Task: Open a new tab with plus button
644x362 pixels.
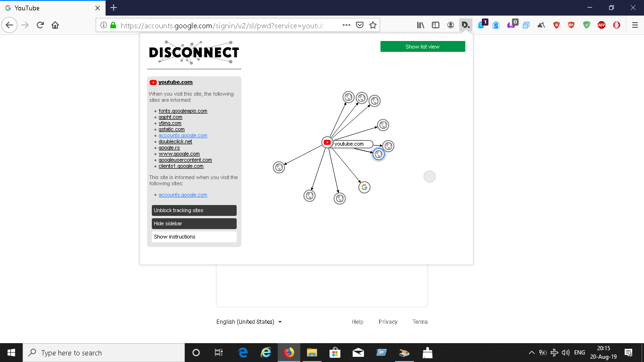Action: [x=114, y=8]
